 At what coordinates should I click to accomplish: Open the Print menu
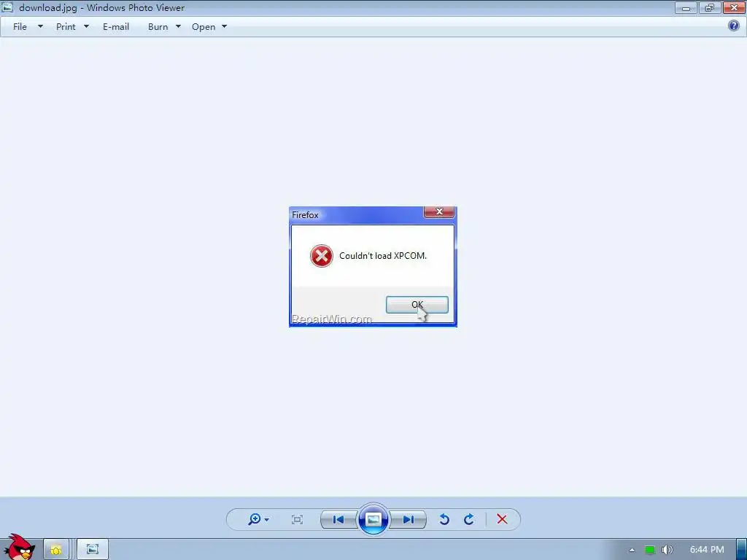[66, 27]
